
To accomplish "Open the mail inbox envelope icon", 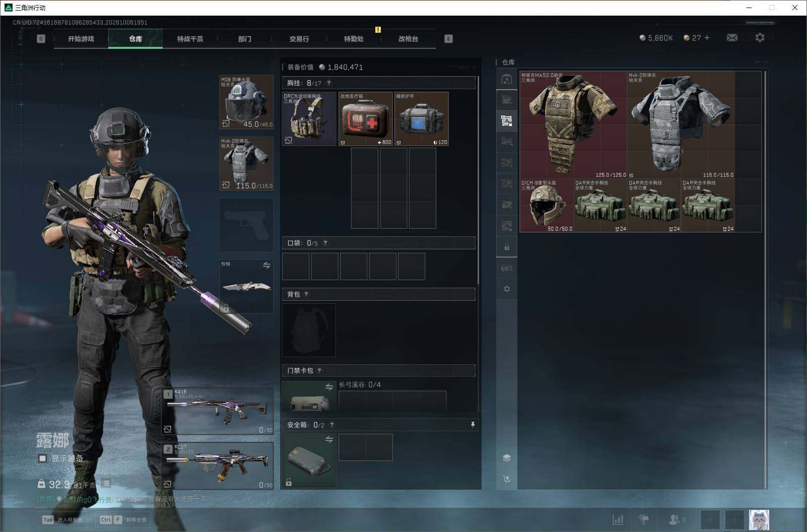I will pyautogui.click(x=732, y=38).
